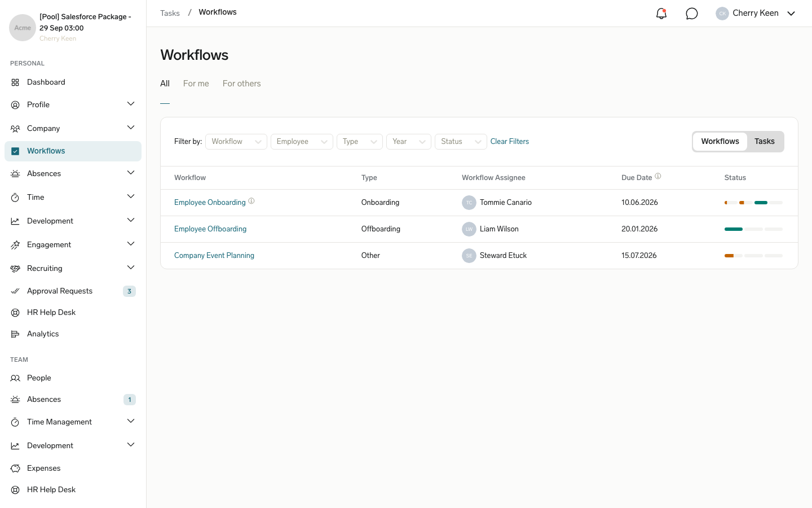Click the Dashboard grid icon in sidebar
812x508 pixels.
(x=15, y=82)
